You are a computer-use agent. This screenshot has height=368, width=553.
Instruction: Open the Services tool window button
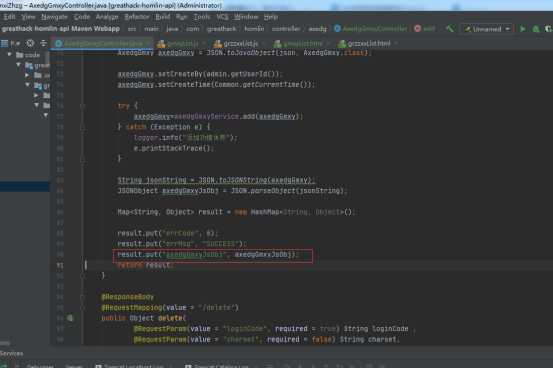12,353
